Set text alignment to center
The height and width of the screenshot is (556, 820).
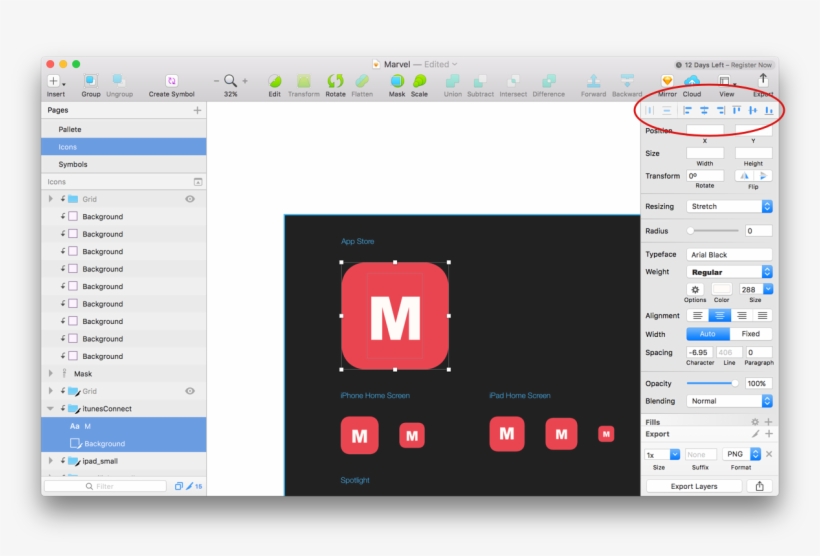point(720,315)
